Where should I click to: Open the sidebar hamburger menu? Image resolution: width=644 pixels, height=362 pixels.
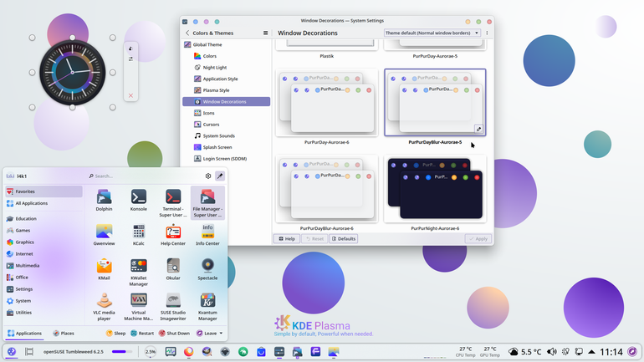coord(265,33)
